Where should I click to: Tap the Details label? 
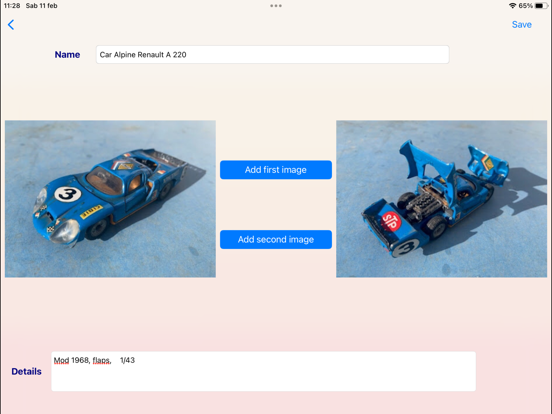26,371
